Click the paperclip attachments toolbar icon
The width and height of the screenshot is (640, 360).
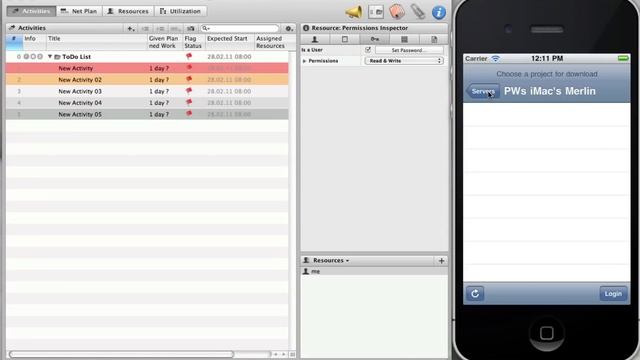pyautogui.click(x=418, y=12)
